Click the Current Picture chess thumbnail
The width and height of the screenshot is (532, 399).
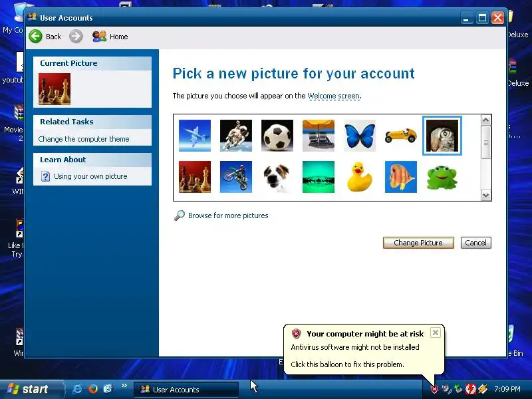pyautogui.click(x=55, y=89)
